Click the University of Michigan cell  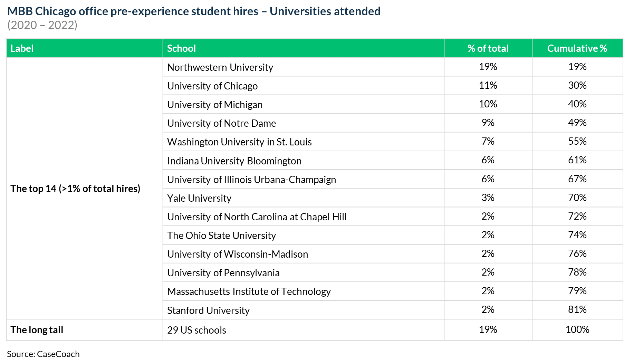tap(304, 104)
